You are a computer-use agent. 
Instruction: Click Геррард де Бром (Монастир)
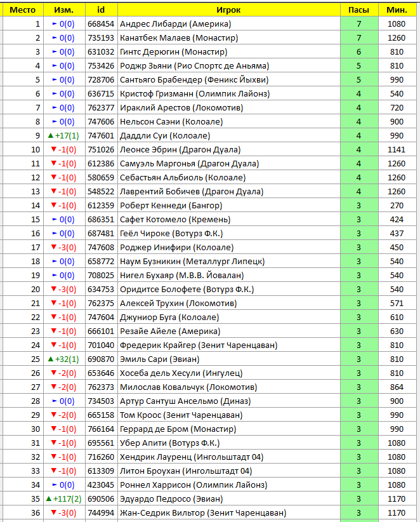229,429
